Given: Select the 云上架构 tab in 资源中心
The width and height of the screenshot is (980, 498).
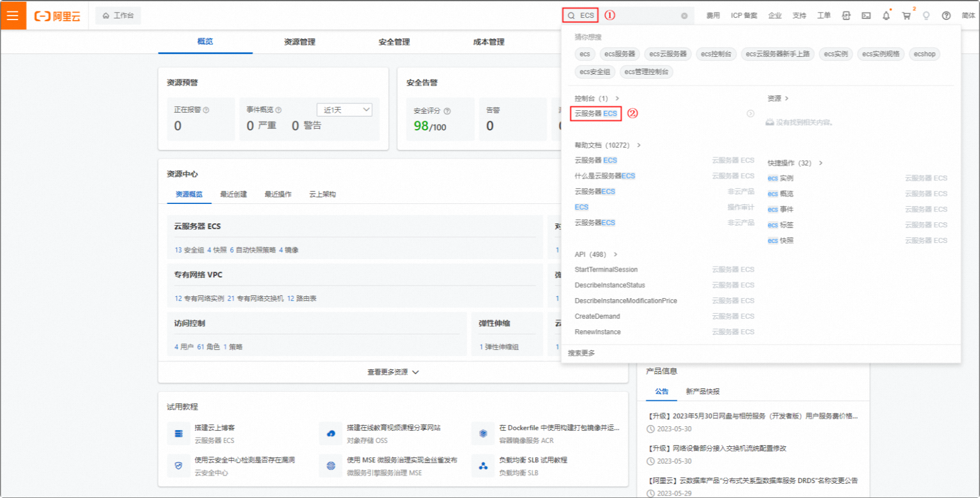Looking at the screenshot, I should pyautogui.click(x=322, y=194).
